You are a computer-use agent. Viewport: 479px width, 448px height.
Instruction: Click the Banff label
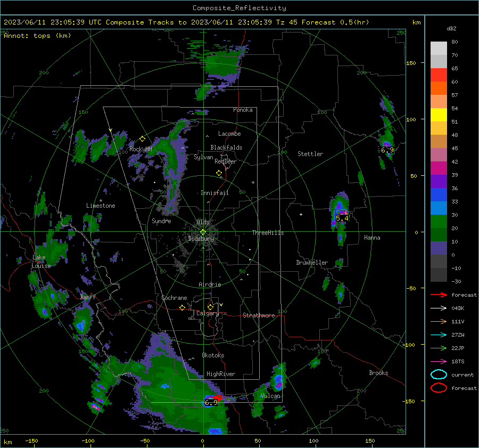click(x=88, y=297)
